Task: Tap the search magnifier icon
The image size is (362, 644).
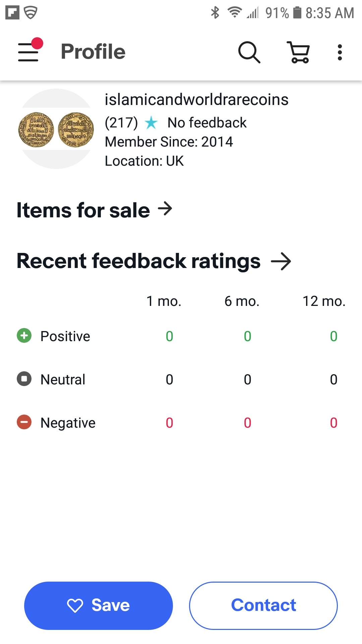Action: (249, 52)
